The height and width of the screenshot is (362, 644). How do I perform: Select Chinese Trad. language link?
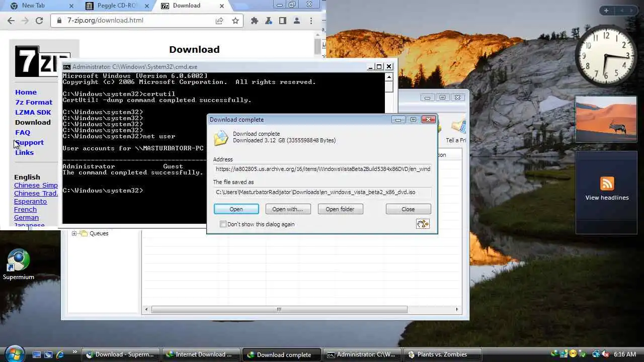coord(36,193)
